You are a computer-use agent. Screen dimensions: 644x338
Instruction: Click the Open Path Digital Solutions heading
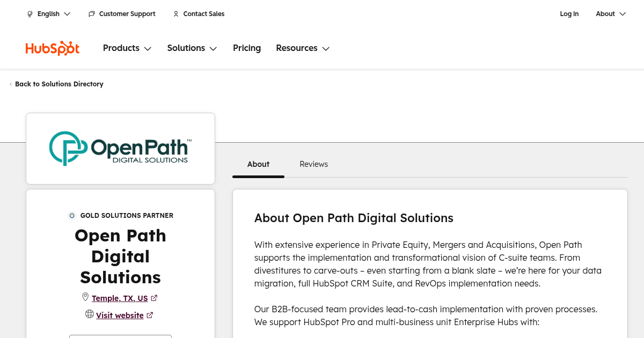(x=121, y=256)
